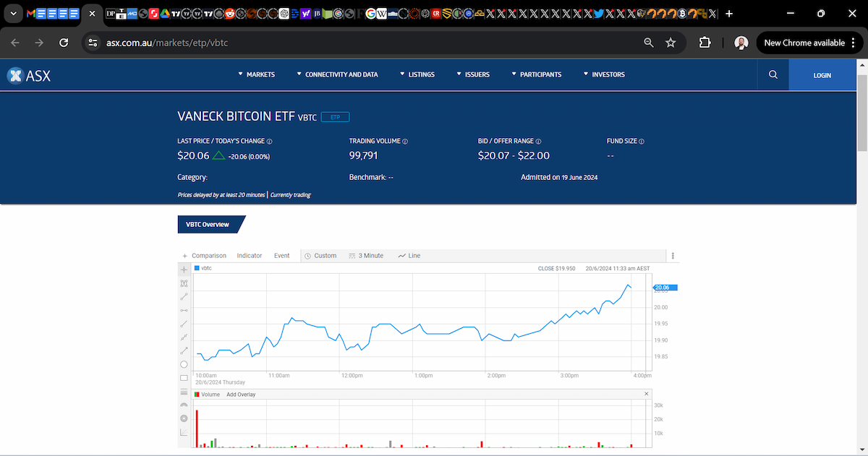
Task: Click the blue vbtc series color swatch
Action: pos(197,268)
